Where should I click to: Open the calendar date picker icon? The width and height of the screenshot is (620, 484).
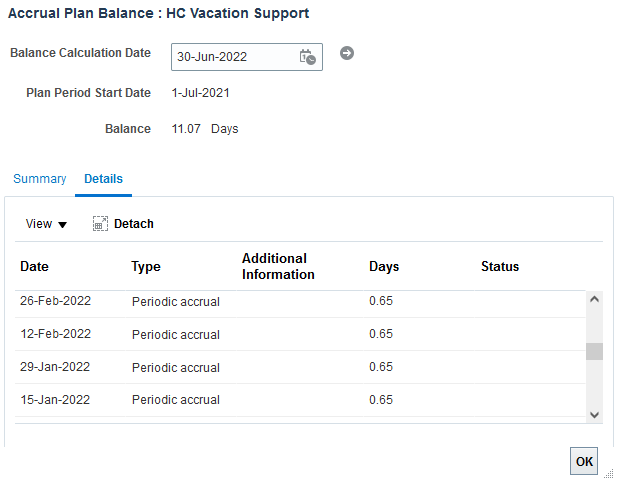[308, 57]
